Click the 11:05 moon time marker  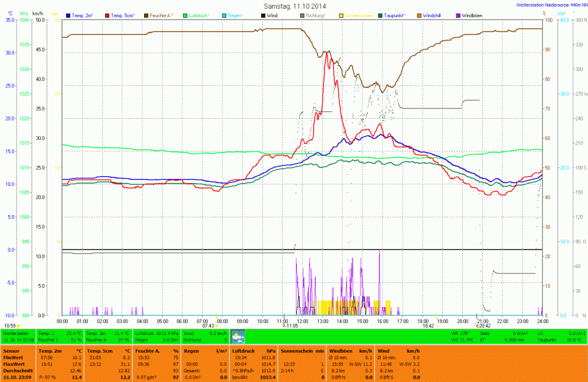pyautogui.click(x=291, y=326)
